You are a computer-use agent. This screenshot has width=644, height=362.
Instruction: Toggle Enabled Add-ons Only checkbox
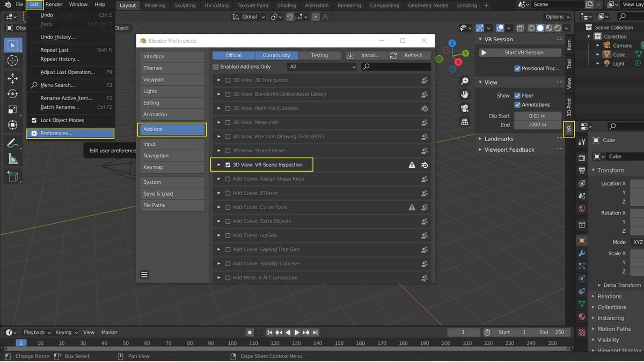pos(216,67)
